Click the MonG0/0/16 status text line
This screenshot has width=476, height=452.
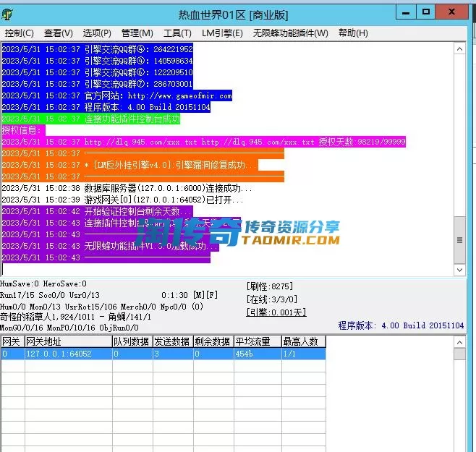point(69,328)
